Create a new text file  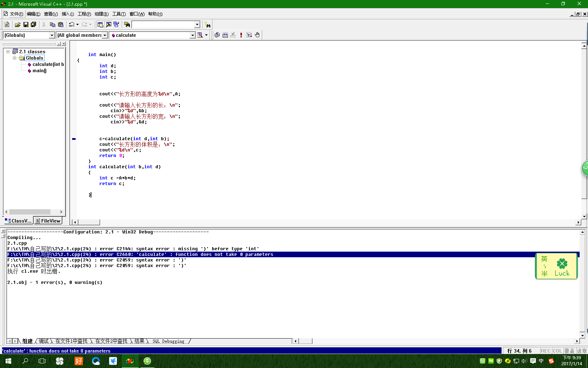click(7, 25)
